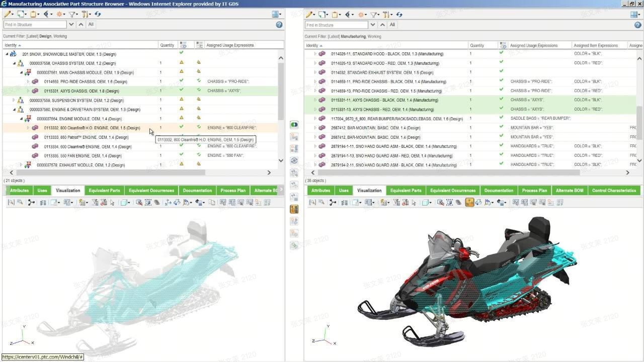Select the STANDARD EXHAUST SYSTEM row in right pane
644x362 pixels.
tap(470, 72)
